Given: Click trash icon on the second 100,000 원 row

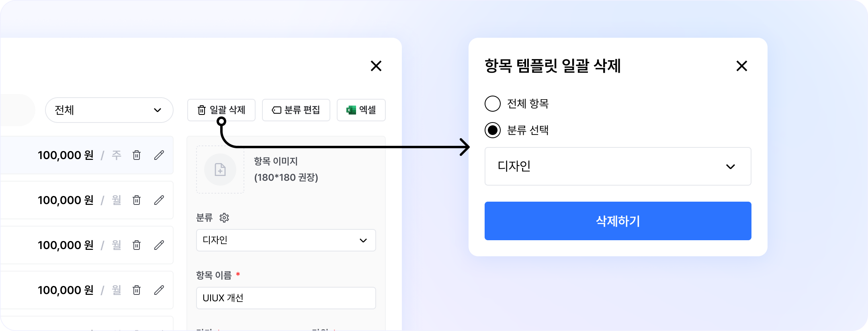Looking at the screenshot, I should click(x=137, y=200).
